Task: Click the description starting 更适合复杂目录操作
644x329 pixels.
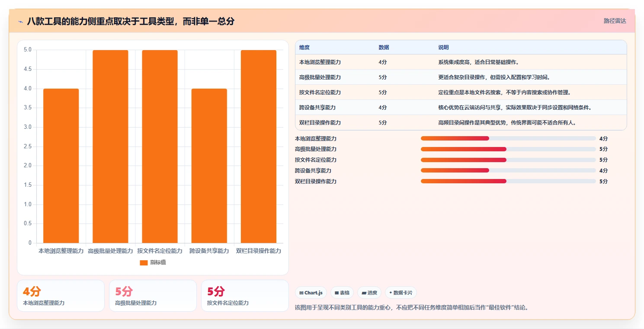Action: [494, 77]
